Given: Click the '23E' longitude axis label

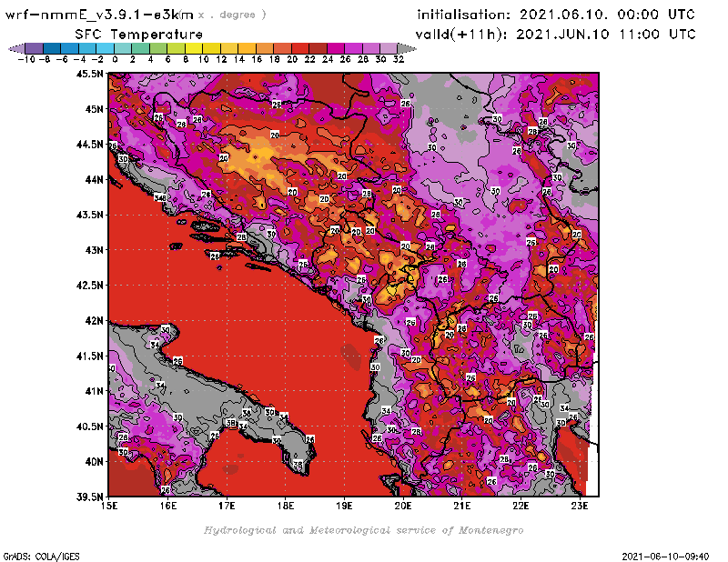Looking at the screenshot, I should coord(580,506).
